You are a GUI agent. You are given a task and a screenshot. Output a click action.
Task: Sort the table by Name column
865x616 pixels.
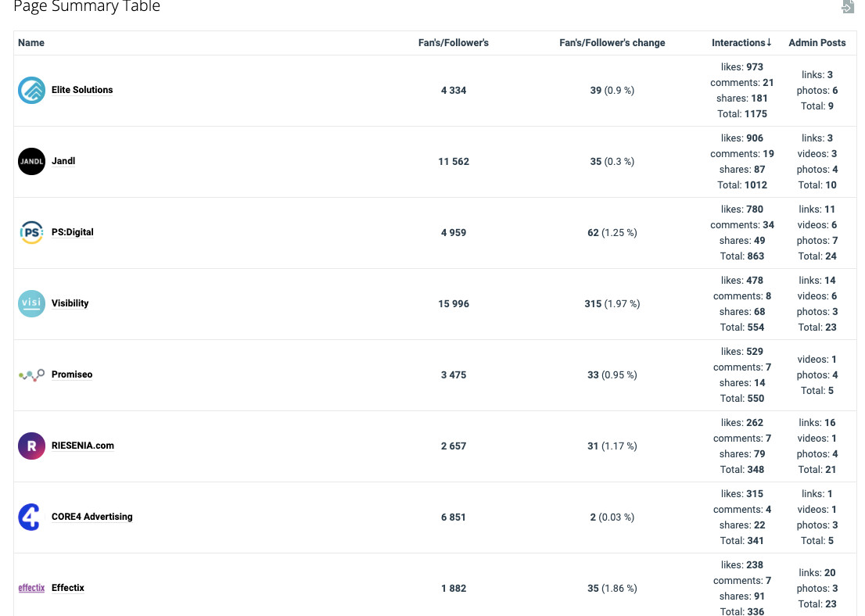click(31, 43)
